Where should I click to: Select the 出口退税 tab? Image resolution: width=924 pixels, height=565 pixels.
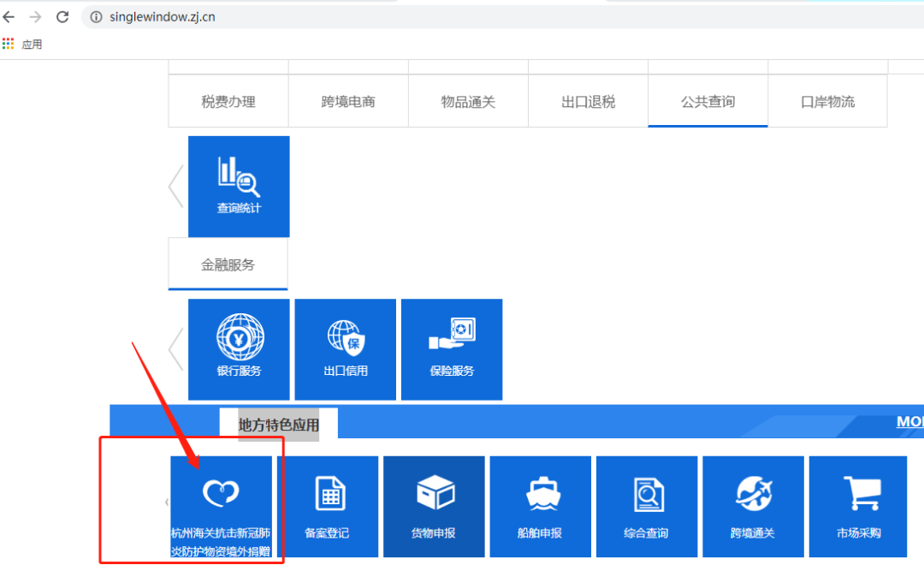(x=588, y=102)
